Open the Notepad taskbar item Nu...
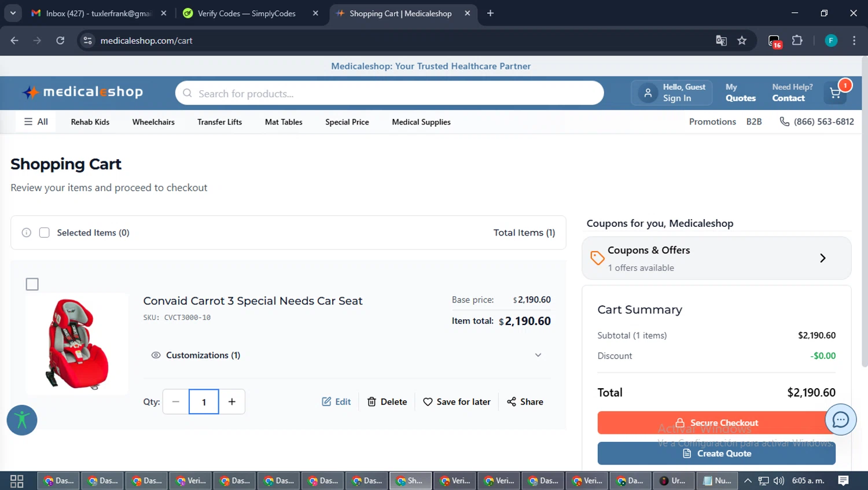This screenshot has height=490, width=868. pos(717,481)
